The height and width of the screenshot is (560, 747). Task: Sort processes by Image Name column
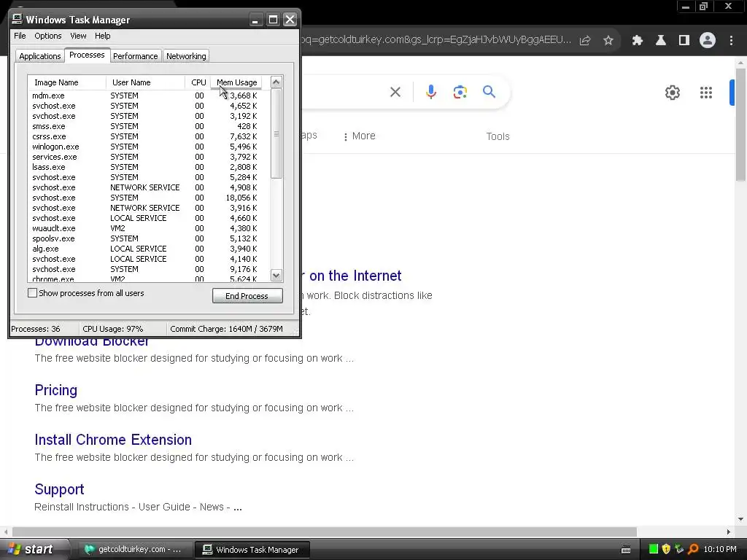(66, 82)
